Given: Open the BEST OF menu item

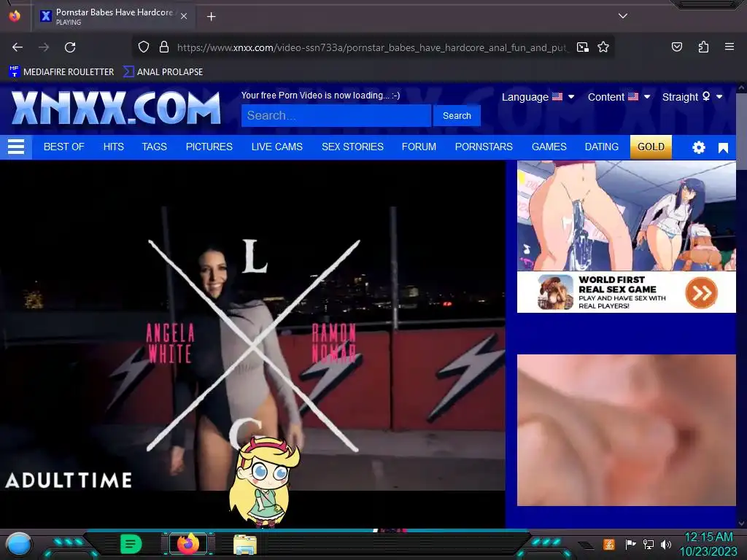Looking at the screenshot, I should (64, 147).
